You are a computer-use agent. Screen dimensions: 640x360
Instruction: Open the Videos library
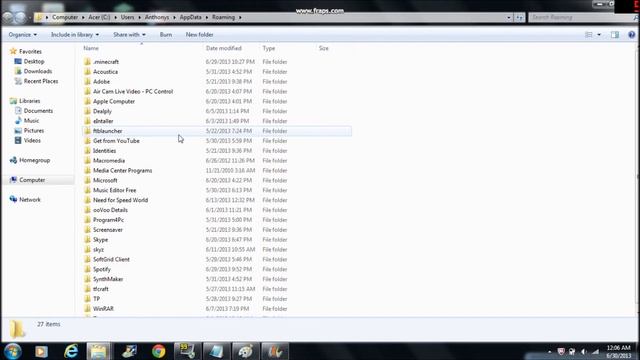[x=32, y=140]
